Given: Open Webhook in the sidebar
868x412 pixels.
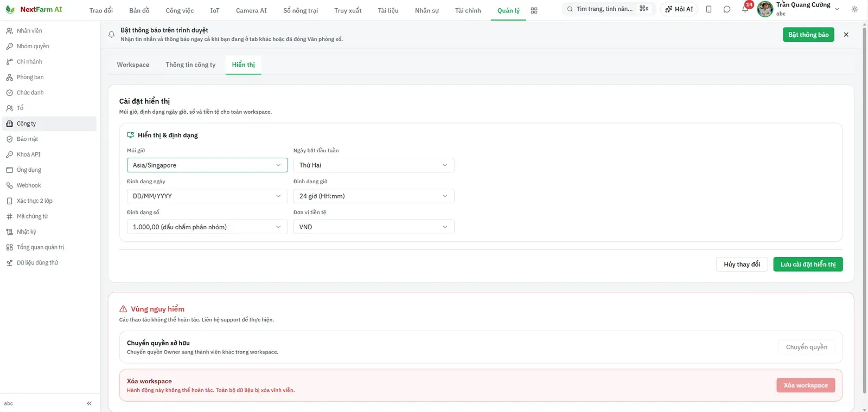Looking at the screenshot, I should (49, 185).
